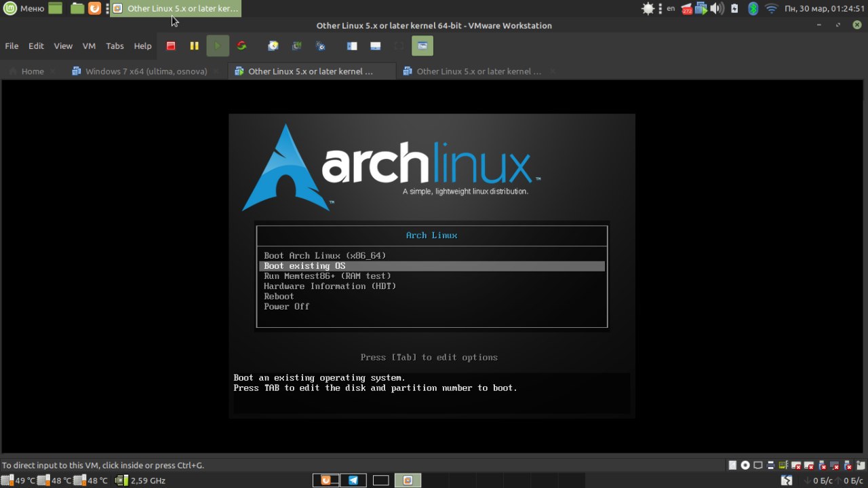The image size is (868, 488).
Task: Click the tray icon left of network speed
Action: [787, 481]
